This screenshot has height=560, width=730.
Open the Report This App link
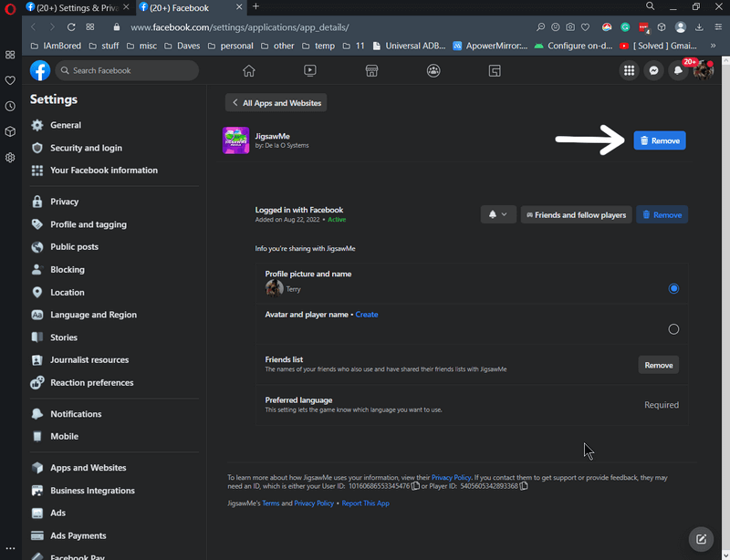tap(366, 503)
